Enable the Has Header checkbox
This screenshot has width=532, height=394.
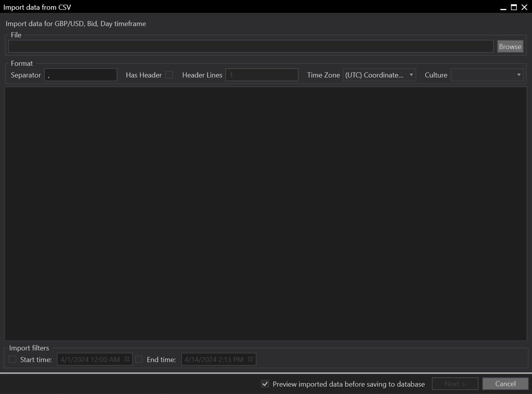pyautogui.click(x=169, y=75)
